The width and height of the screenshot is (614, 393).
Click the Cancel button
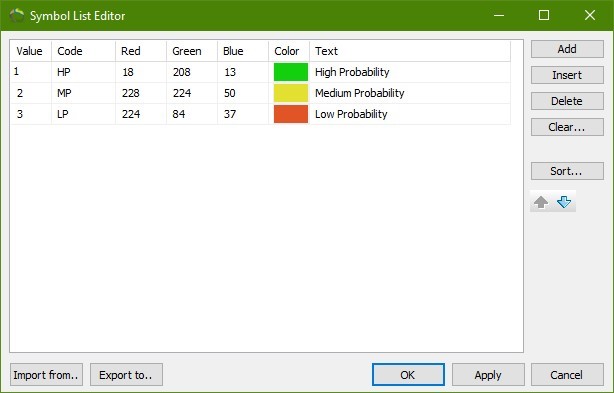tap(567, 375)
